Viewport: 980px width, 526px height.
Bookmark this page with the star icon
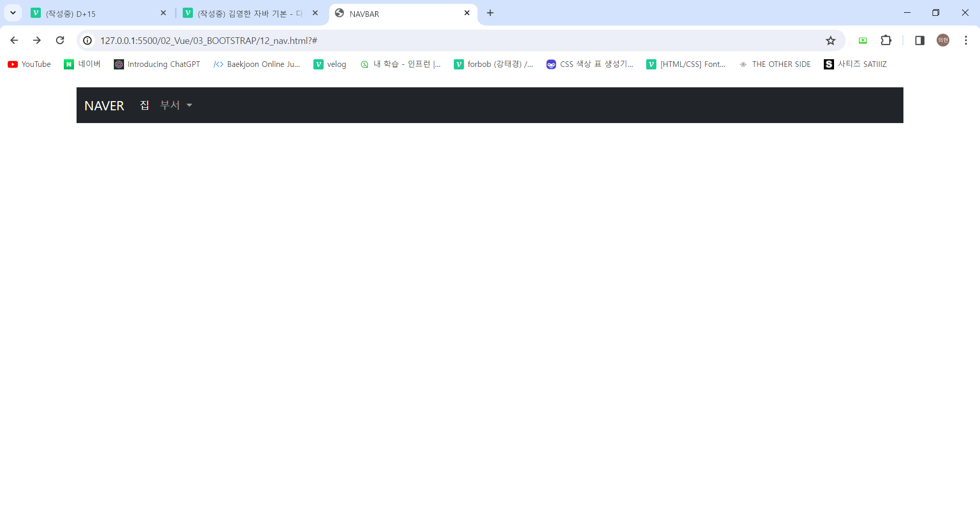(830, 40)
